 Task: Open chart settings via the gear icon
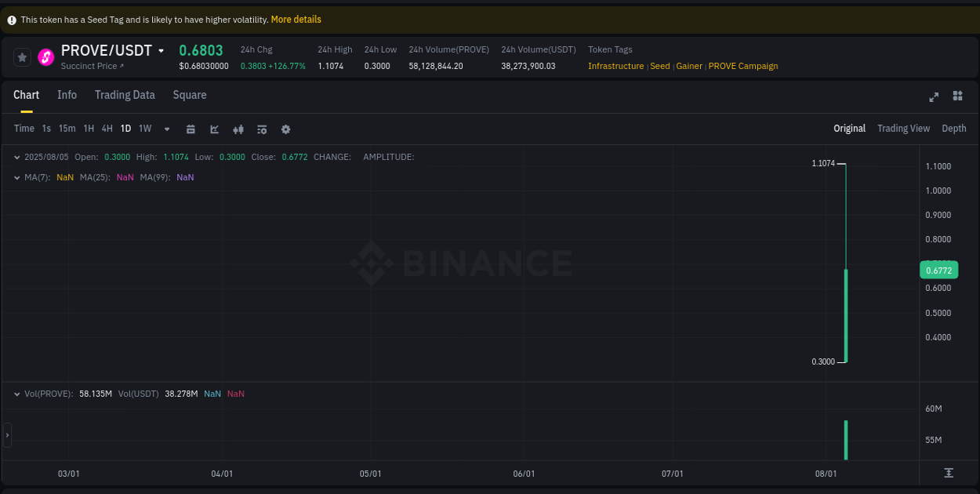pos(285,129)
